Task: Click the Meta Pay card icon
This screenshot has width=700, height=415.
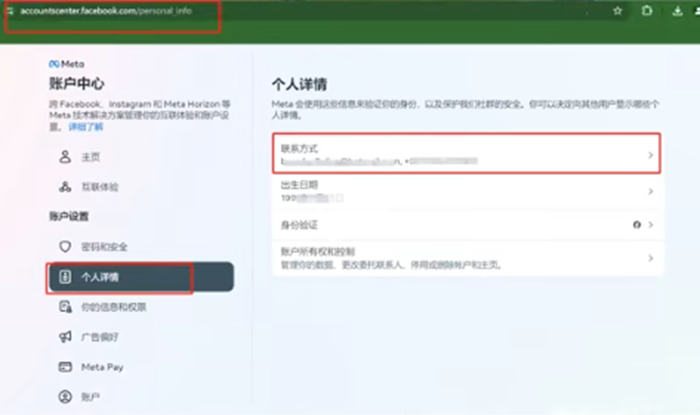Action: 65,367
